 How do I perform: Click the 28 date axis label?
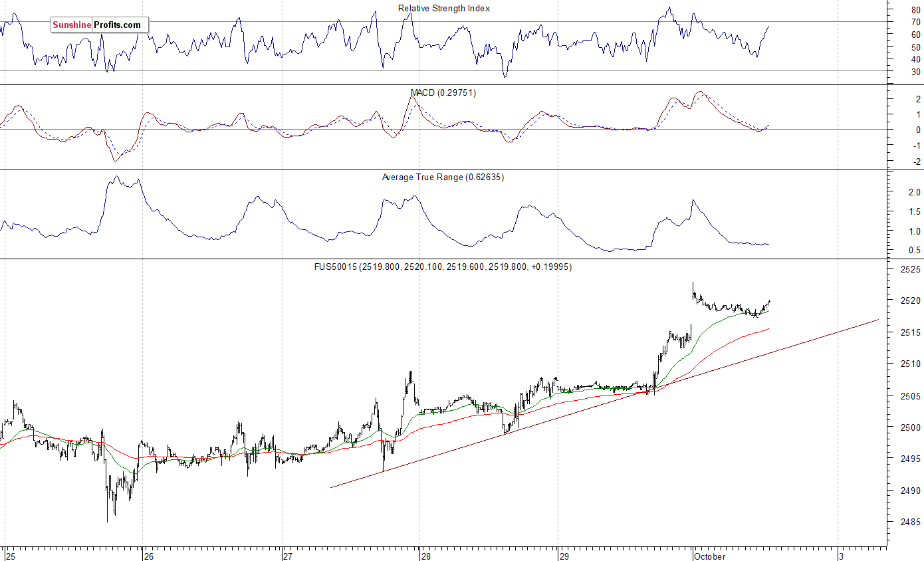coord(425,556)
